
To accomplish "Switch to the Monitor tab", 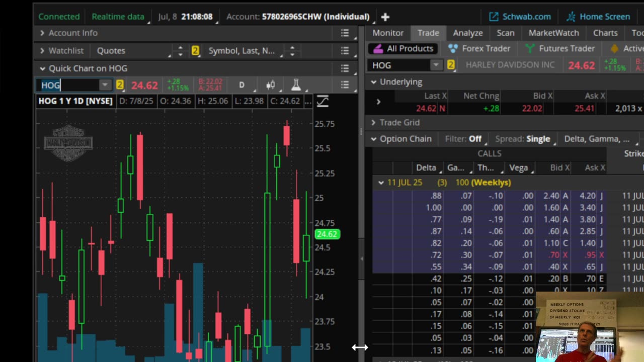I will point(388,33).
